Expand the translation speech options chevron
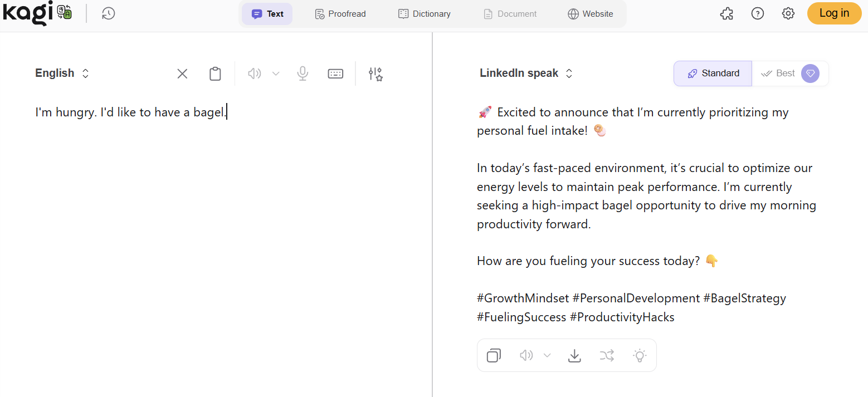This screenshot has width=868, height=397. (x=547, y=355)
